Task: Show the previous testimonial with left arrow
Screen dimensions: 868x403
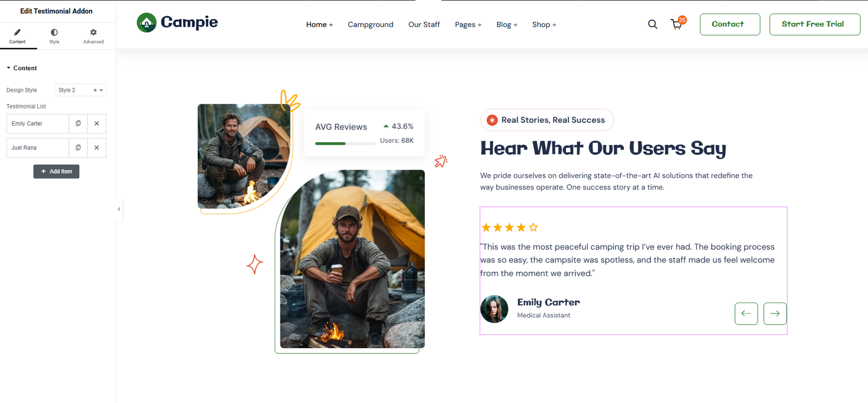Action: click(x=746, y=313)
